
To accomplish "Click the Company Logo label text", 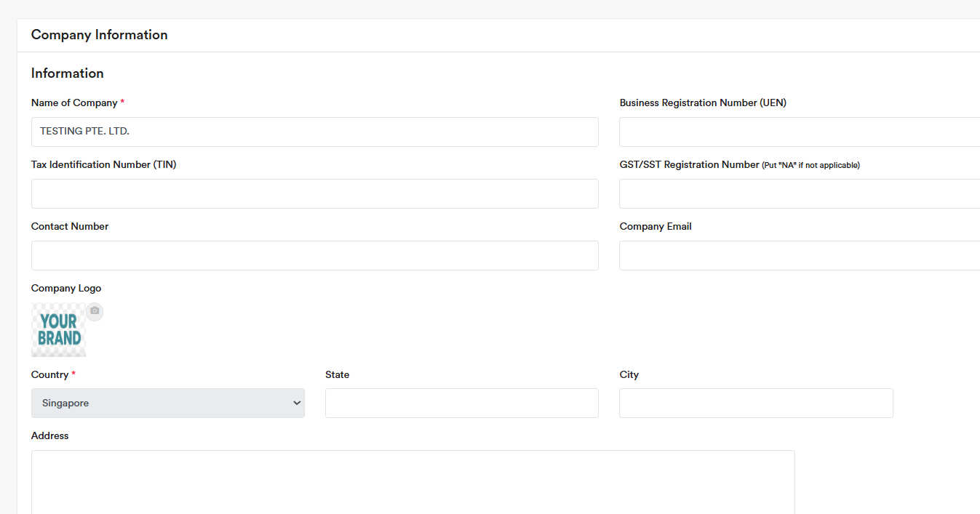I will point(66,288).
